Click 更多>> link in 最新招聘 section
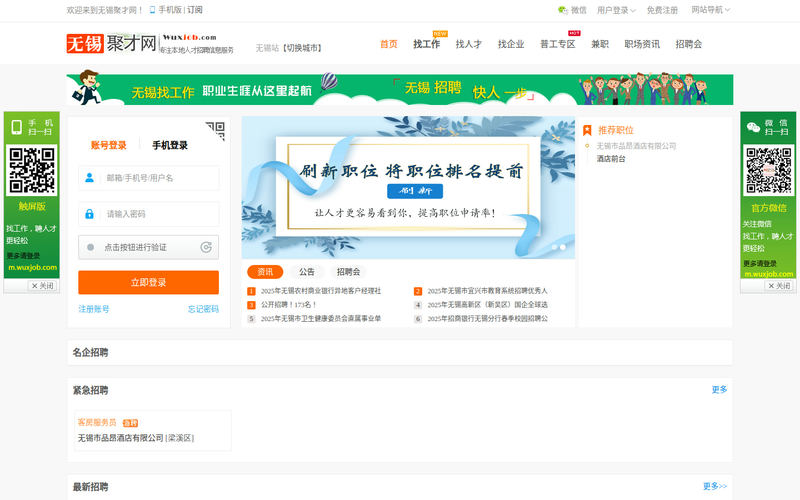 tap(715, 486)
